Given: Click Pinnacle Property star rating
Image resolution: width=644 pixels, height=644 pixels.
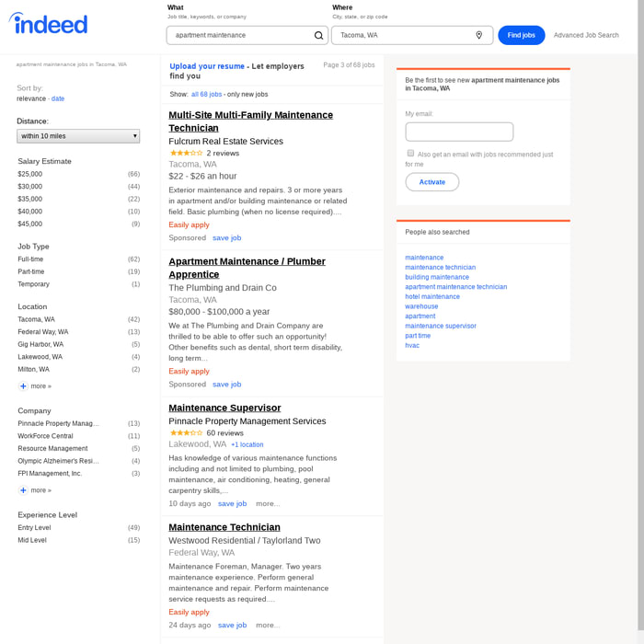Looking at the screenshot, I should click(186, 432).
